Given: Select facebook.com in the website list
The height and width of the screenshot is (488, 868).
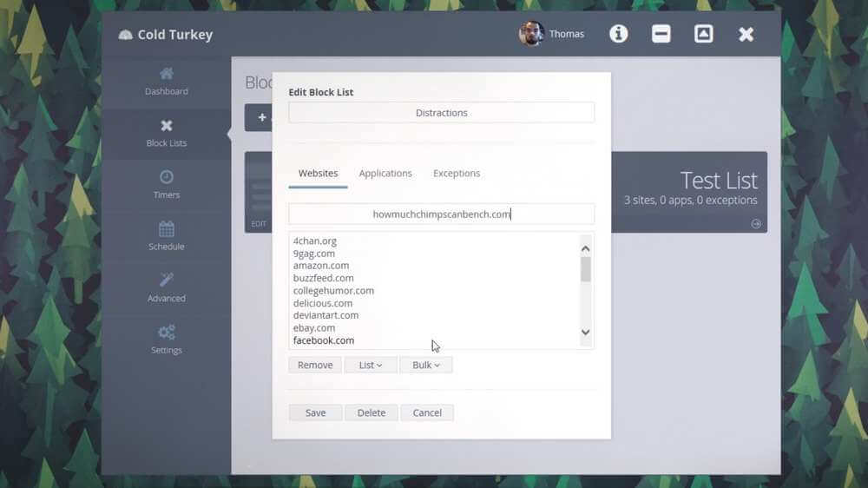Looking at the screenshot, I should coord(323,340).
